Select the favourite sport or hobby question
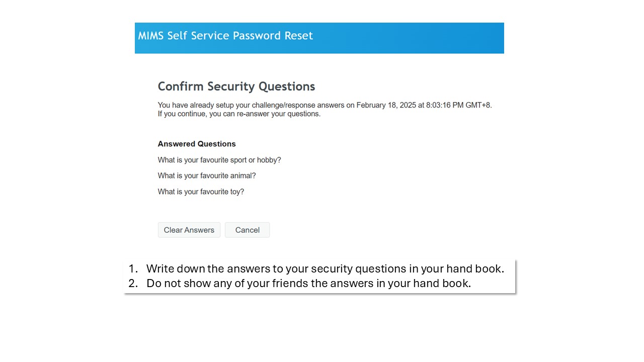Screen dimensions: 644x362 (x=219, y=160)
